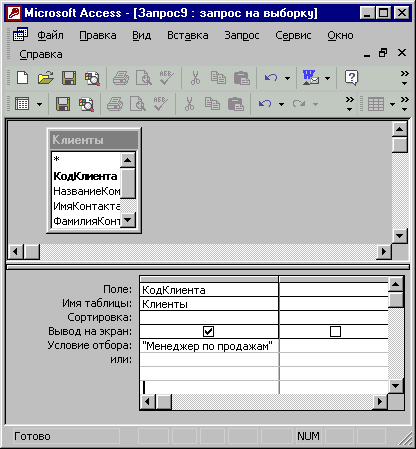Image resolution: width=416 pixels, height=449 pixels.
Task: Open Query Type dropdown arrow
Action: [x=392, y=104]
